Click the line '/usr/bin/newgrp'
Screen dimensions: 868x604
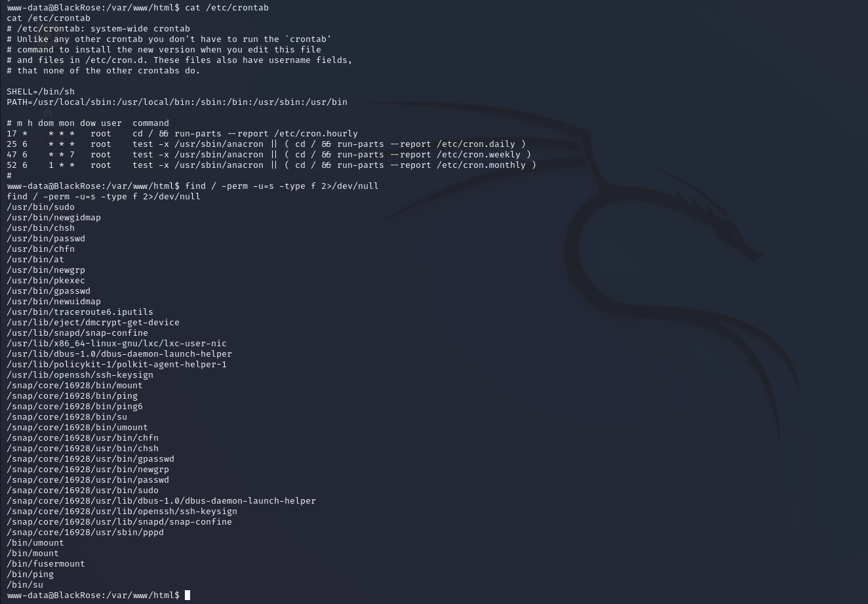(46, 270)
